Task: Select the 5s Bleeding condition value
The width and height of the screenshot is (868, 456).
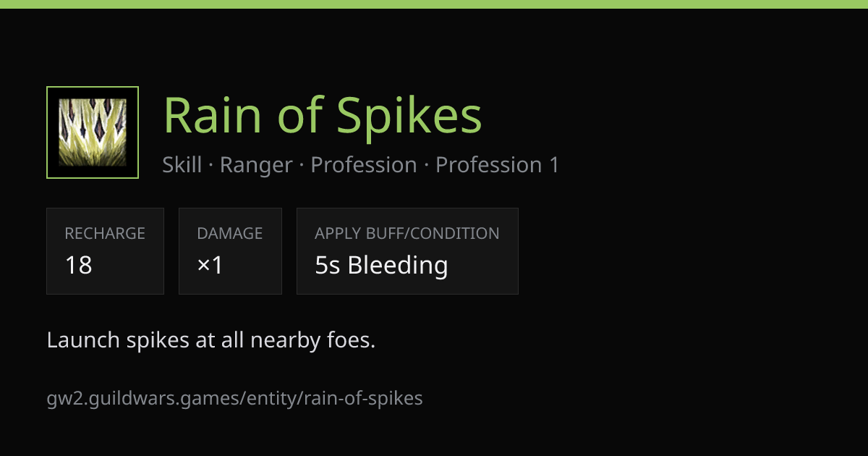Action: 382,266
